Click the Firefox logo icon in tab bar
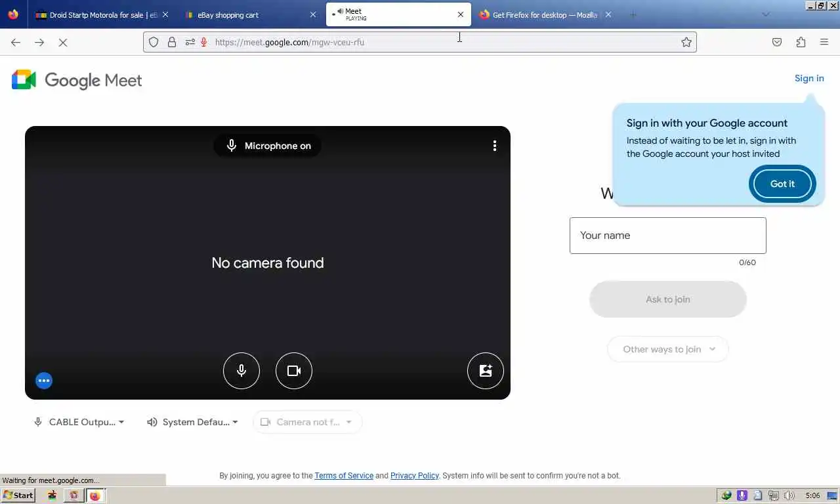The width and height of the screenshot is (840, 504). pyautogui.click(x=13, y=14)
